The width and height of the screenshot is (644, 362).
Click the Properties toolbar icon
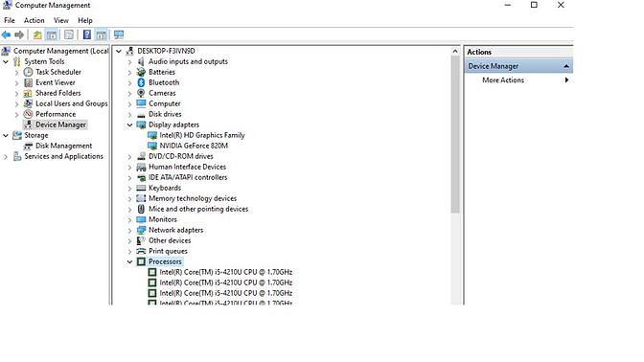69,34
